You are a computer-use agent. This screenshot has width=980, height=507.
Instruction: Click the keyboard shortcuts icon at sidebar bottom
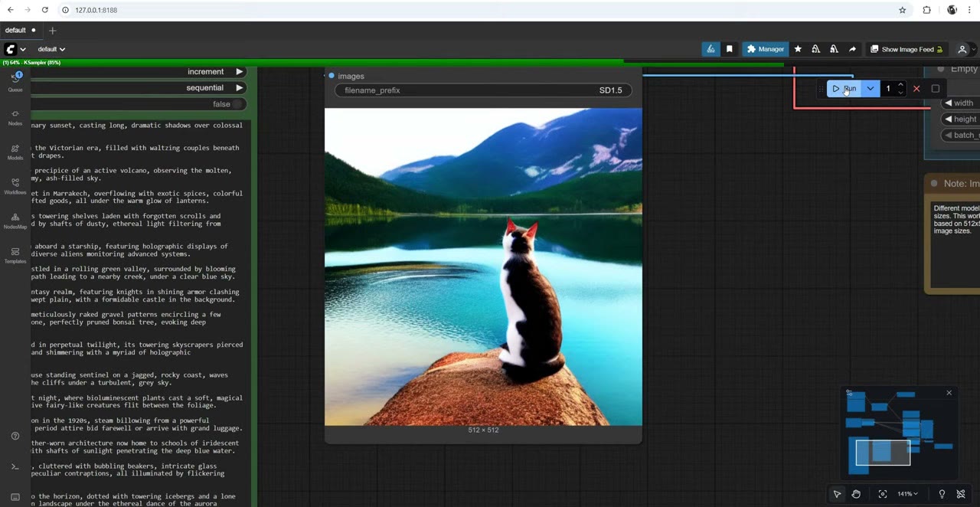point(15,497)
